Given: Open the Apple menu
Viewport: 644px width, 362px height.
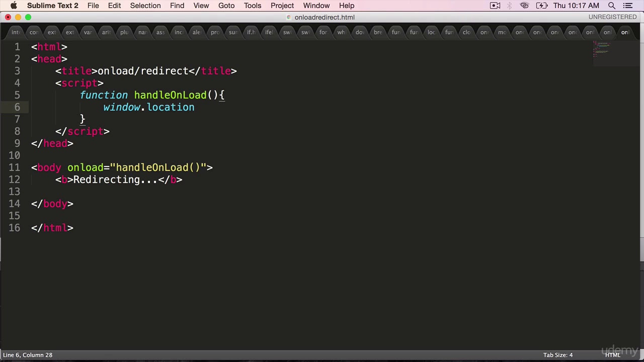Looking at the screenshot, I should 14,6.
